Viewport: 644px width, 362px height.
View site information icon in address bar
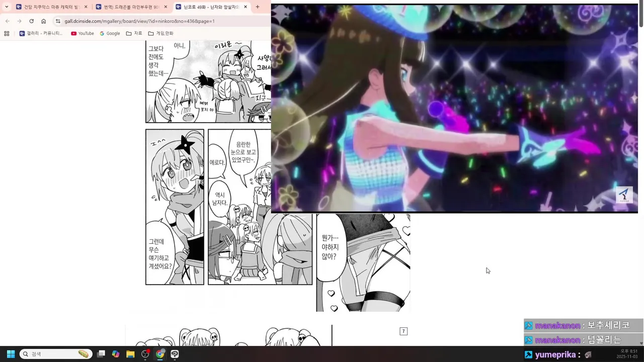58,21
